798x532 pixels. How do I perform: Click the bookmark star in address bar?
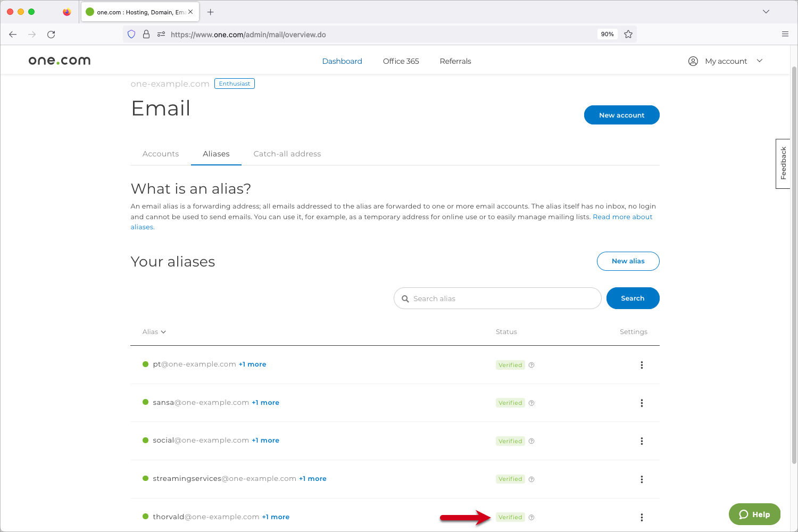pos(628,35)
